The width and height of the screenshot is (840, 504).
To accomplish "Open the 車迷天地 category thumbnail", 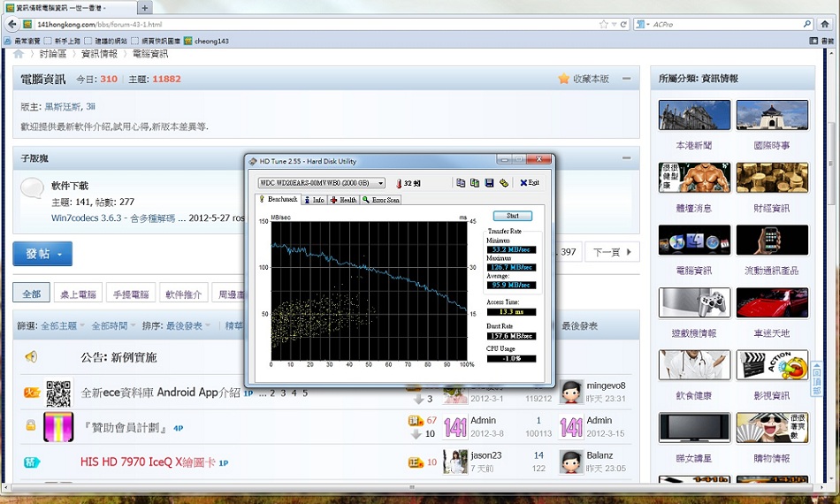I will pyautogui.click(x=772, y=302).
